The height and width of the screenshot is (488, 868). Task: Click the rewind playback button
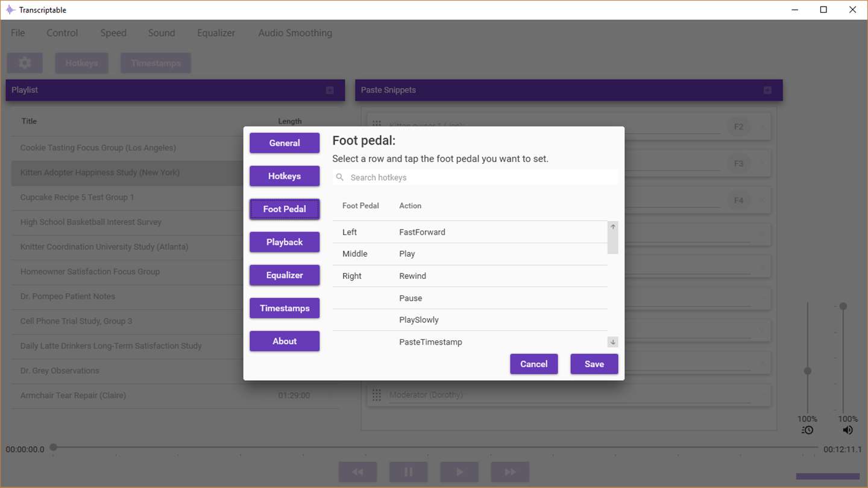click(357, 472)
